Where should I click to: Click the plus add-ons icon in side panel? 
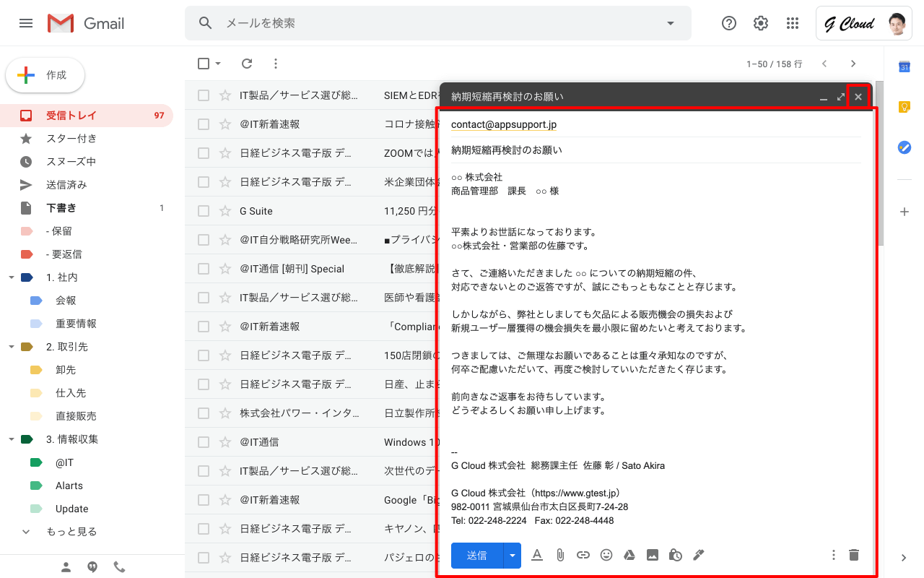[x=904, y=212]
